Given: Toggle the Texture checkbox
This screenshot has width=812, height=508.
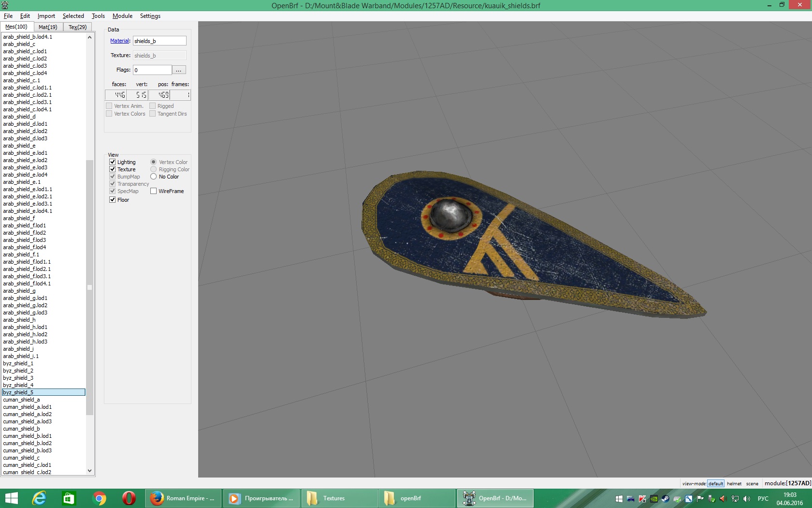Looking at the screenshot, I should (x=113, y=169).
